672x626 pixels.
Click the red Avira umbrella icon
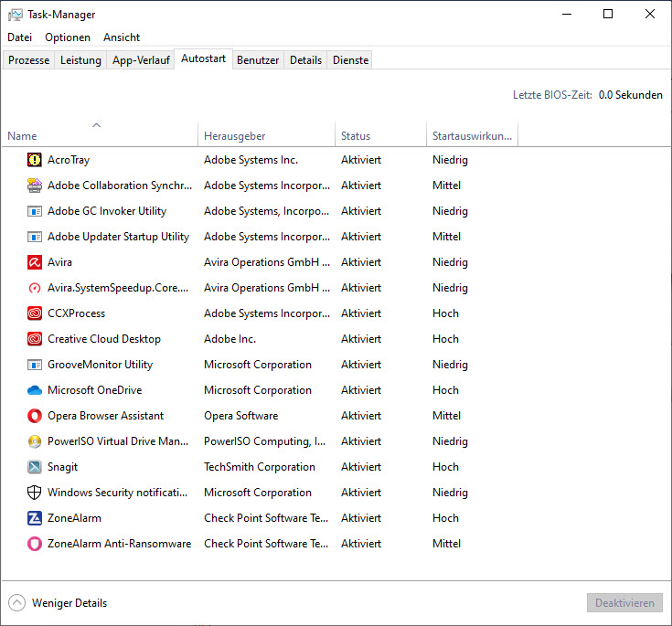pos(35,262)
